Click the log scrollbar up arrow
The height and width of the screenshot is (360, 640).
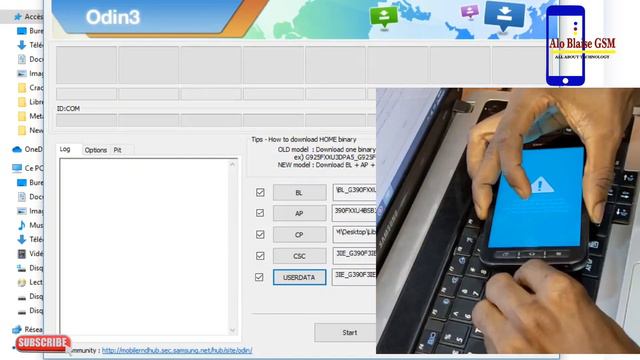232,164
